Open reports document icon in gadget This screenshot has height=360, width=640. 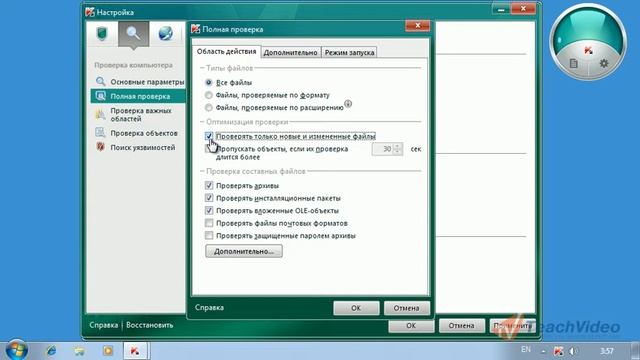573,63
